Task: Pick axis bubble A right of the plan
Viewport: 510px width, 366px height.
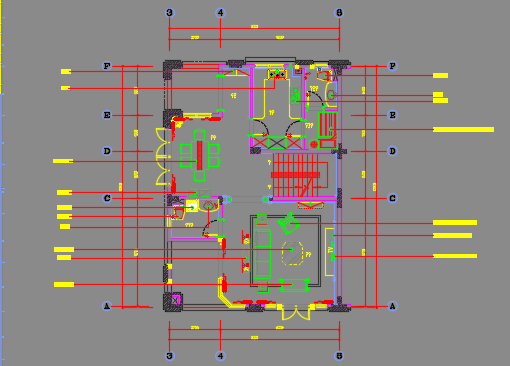Action: (x=393, y=306)
